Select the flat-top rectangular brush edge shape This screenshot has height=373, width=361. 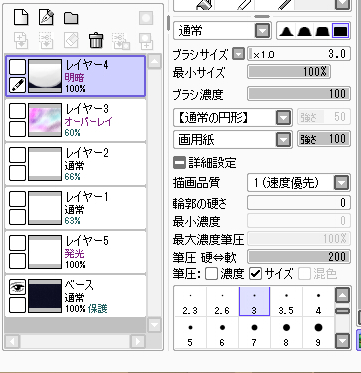tap(340, 31)
